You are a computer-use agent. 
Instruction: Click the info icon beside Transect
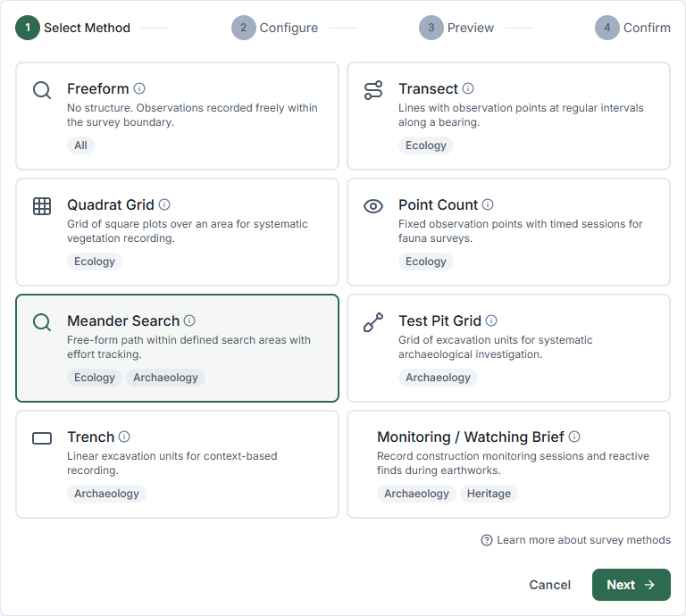[468, 88]
